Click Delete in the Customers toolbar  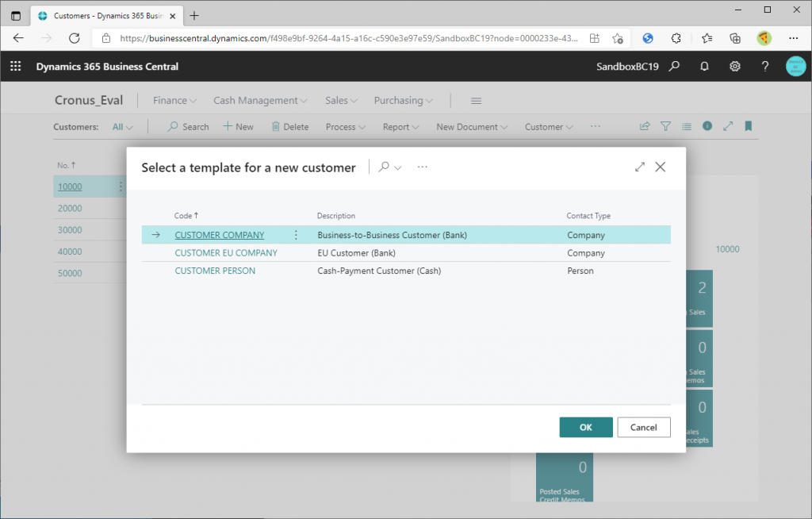pyautogui.click(x=290, y=127)
